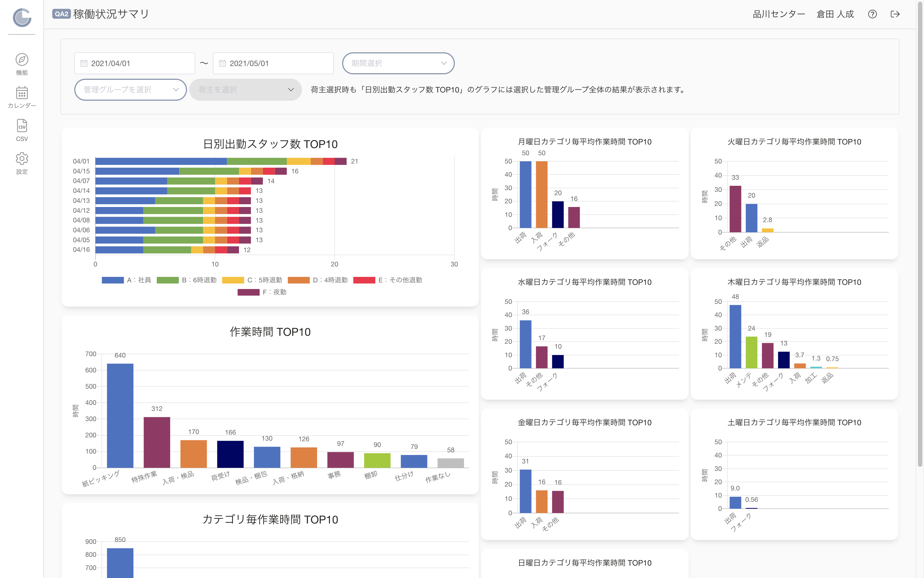The image size is (924, 578).
Task: Click the 稼働状況サマリ page title
Action: (111, 14)
